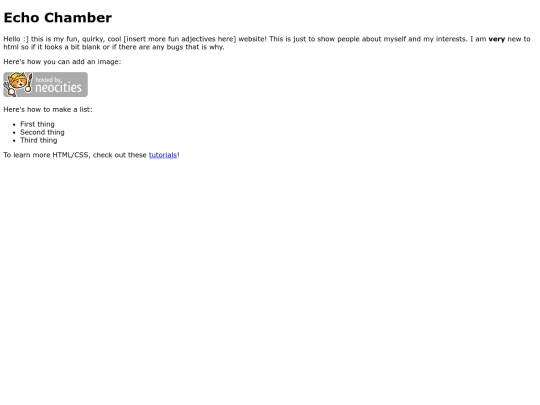This screenshot has height=405, width=540.
Task: Click the Second thing list item
Action: [x=42, y=132]
